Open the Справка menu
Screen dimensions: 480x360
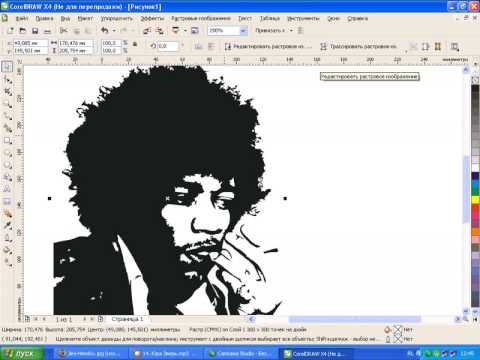tap(357, 18)
